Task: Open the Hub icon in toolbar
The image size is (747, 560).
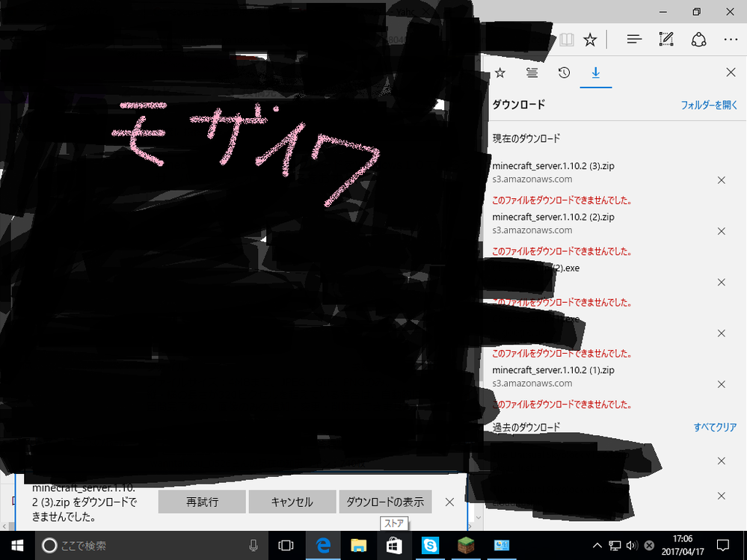Action: pos(634,40)
